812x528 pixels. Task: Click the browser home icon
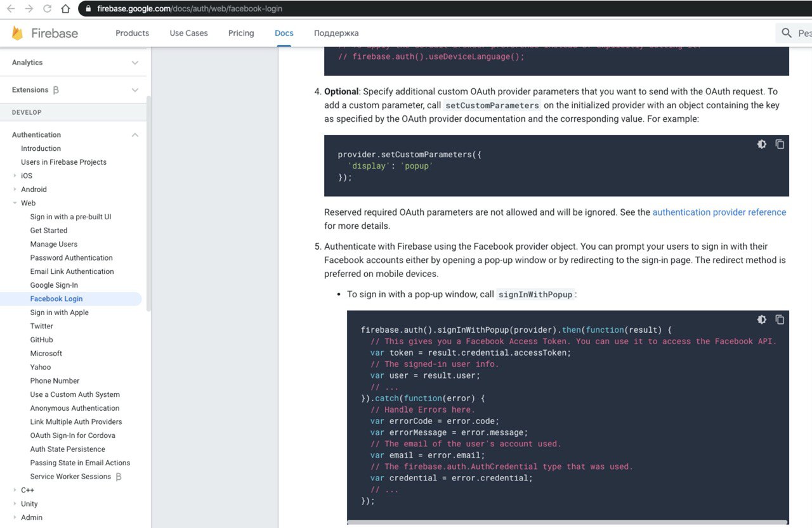click(65, 9)
